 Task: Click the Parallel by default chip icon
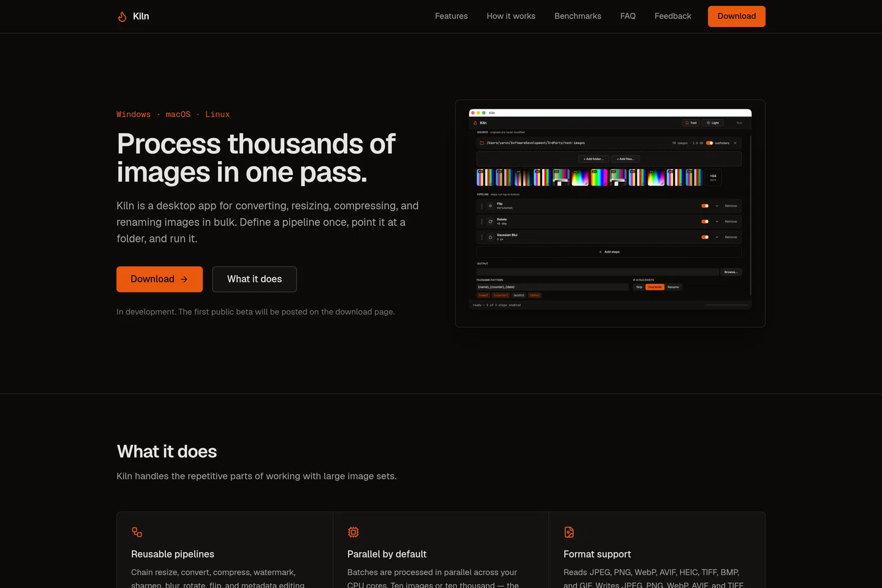point(353,532)
